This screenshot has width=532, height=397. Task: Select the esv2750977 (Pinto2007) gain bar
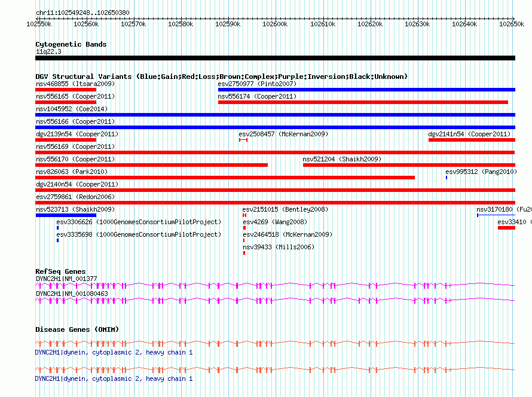(366, 90)
